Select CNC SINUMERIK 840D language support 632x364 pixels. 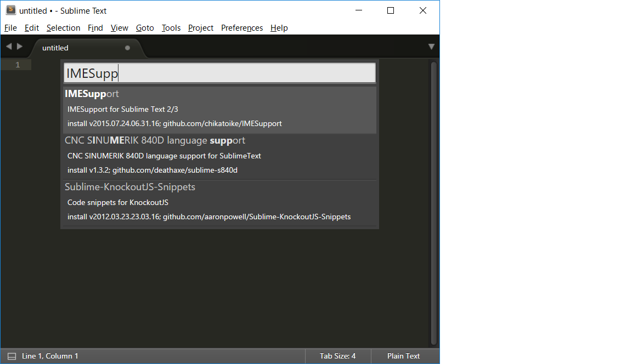click(x=219, y=155)
